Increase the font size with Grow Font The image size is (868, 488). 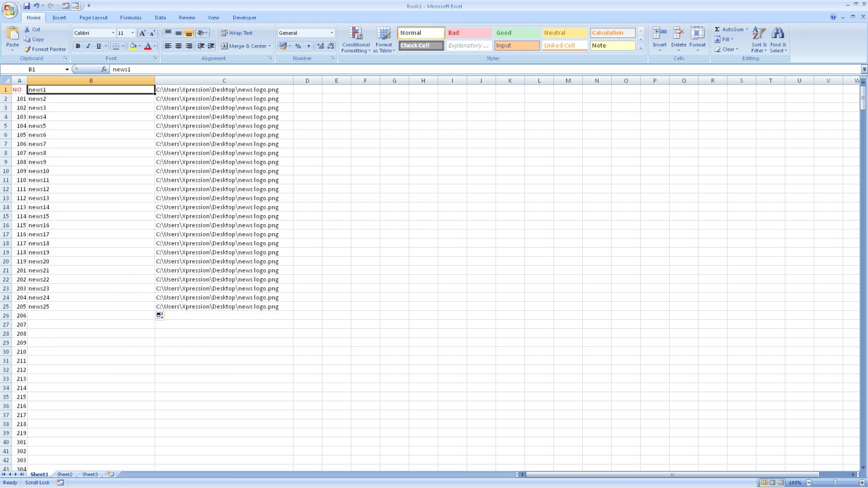[143, 33]
